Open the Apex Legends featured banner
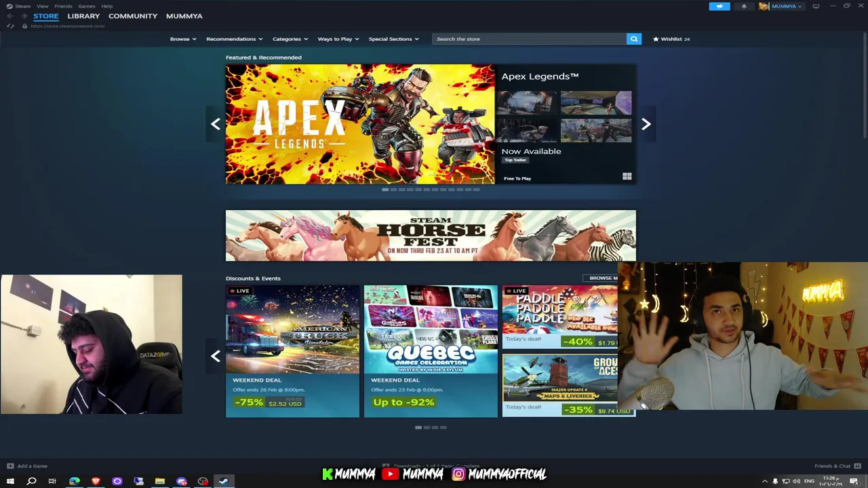The height and width of the screenshot is (488, 868). click(360, 124)
